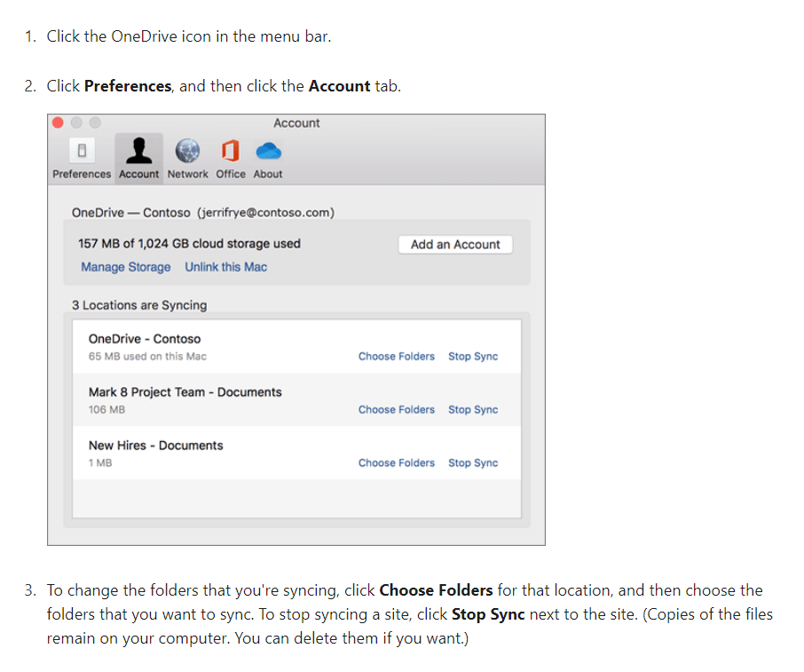Viewport: 804px width, 672px height.
Task: Choose Folders for OneDrive - Contoso
Action: pyautogui.click(x=397, y=357)
